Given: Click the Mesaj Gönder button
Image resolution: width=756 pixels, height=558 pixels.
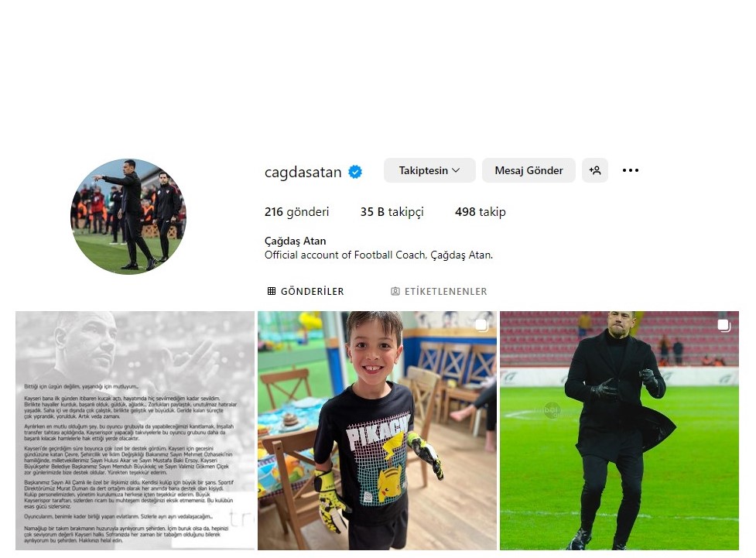Looking at the screenshot, I should pyautogui.click(x=529, y=170).
